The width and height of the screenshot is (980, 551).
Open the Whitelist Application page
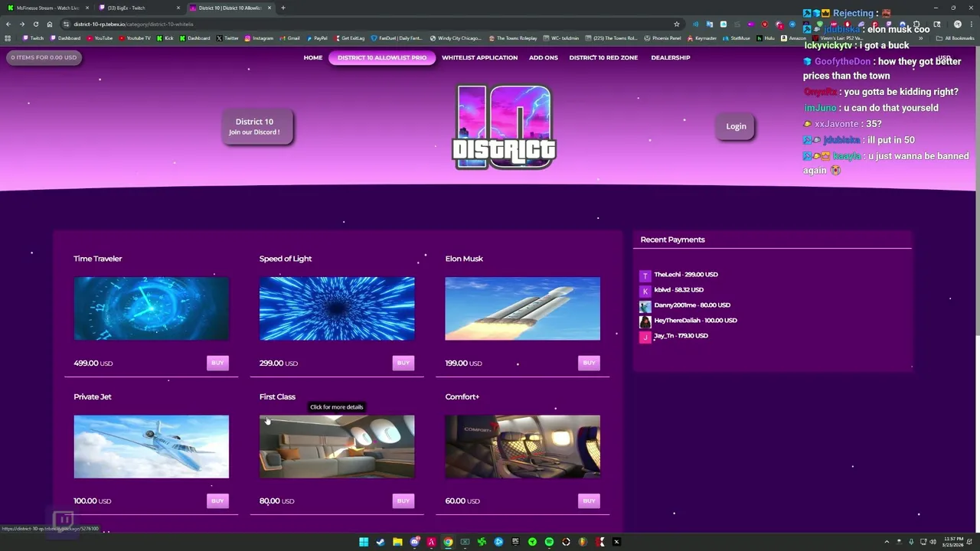click(479, 57)
